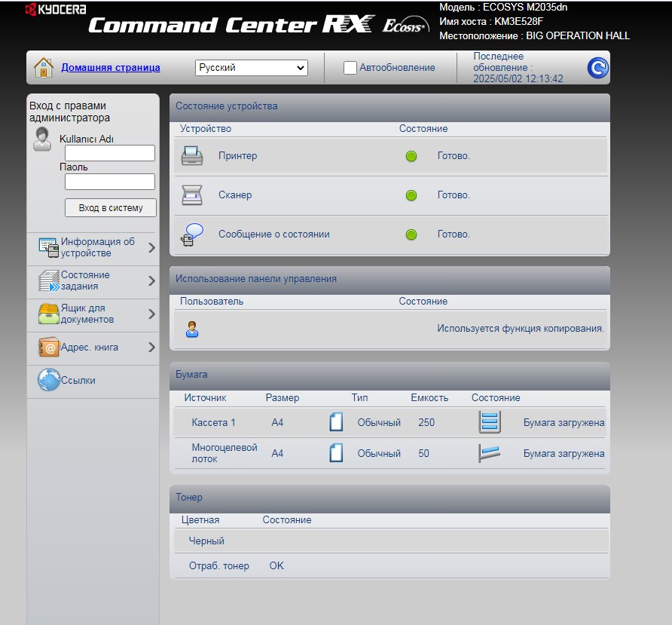Click the Сообщение о состоянии icon

click(x=192, y=234)
